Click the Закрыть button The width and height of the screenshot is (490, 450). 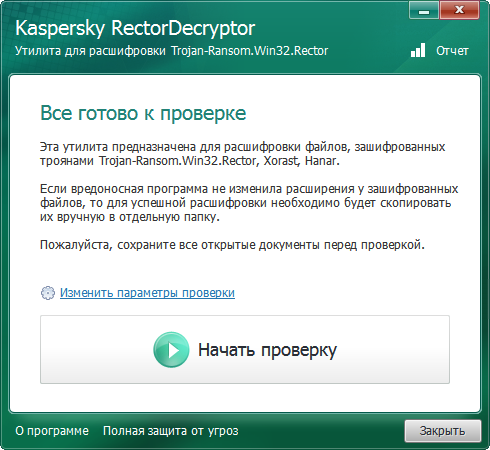pos(443,431)
